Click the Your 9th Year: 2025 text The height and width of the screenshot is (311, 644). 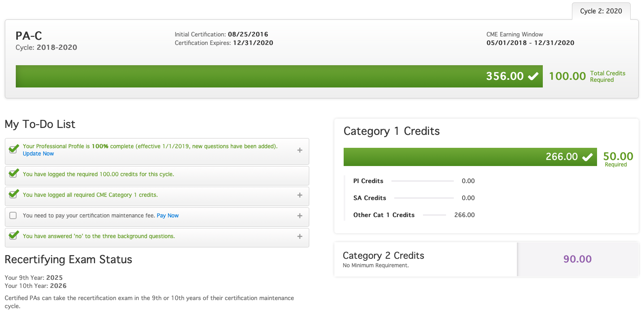click(34, 278)
